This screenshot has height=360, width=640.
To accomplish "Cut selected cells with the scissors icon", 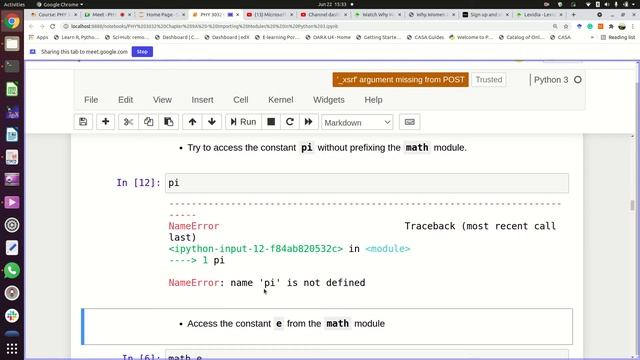I will pyautogui.click(x=128, y=122).
